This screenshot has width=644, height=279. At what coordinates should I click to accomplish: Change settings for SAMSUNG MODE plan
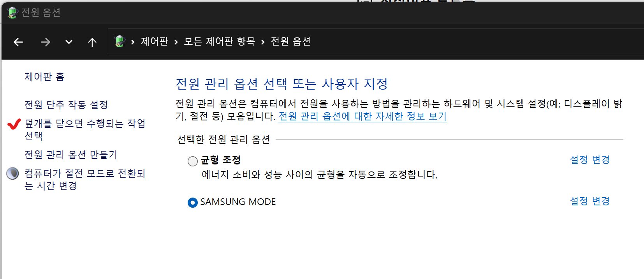[590, 201]
